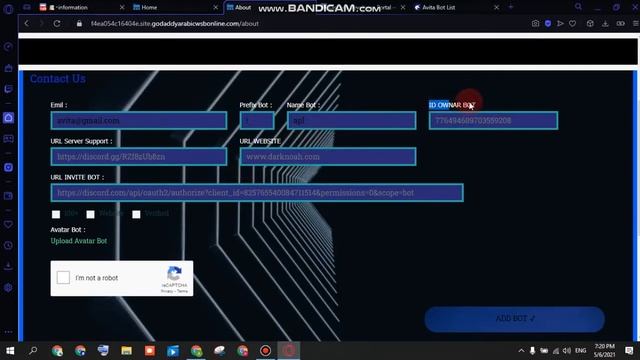Open Bandicam recorder in taskbar
The height and width of the screenshot is (360, 640).
tap(265, 351)
